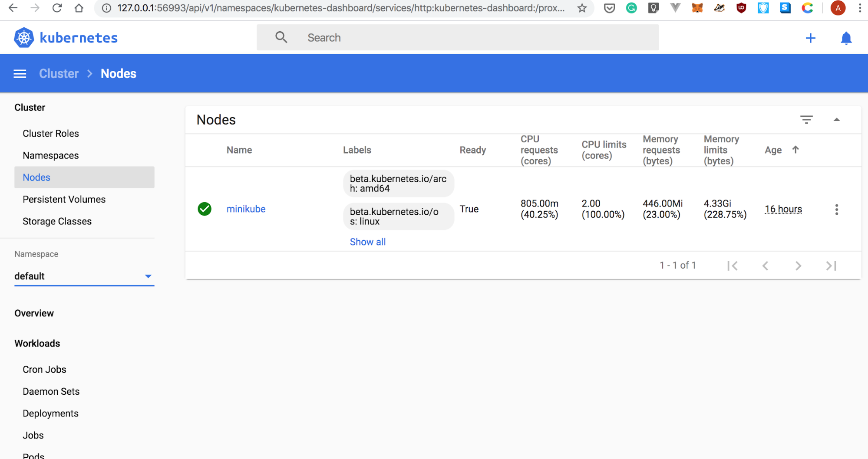The width and height of the screenshot is (868, 459).
Task: Open Jobs in sidebar
Action: click(x=33, y=436)
